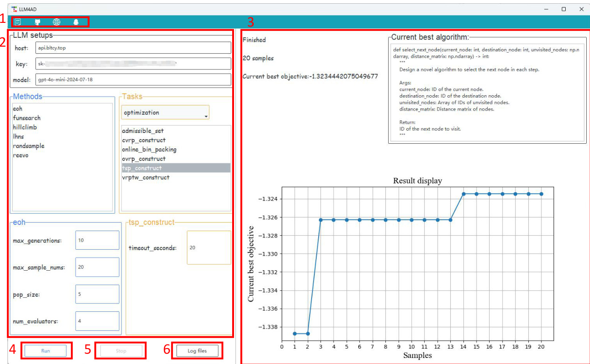Select the cvrp_construct task
Image resolution: width=590 pixels, height=364 pixels.
pyautogui.click(x=144, y=140)
